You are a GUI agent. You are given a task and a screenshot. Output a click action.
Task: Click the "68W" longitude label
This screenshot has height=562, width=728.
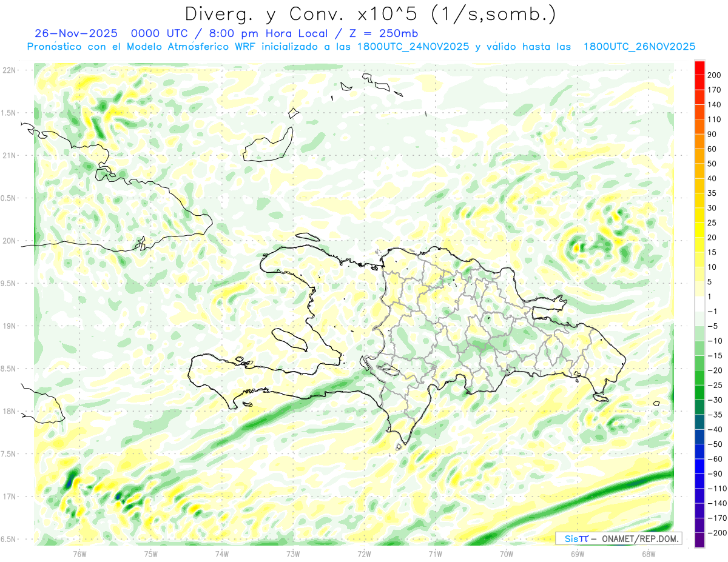(648, 554)
